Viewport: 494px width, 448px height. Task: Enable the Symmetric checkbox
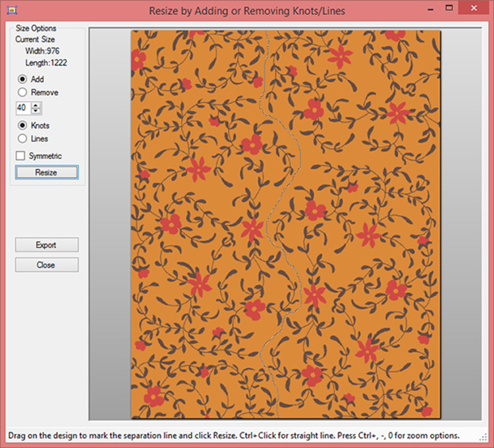coord(21,156)
